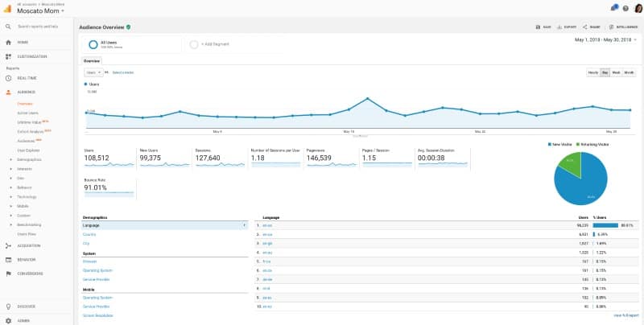Screen dimensions: 644x325
Task: Open Discover via lightbulb icon
Action: [x=8, y=306]
